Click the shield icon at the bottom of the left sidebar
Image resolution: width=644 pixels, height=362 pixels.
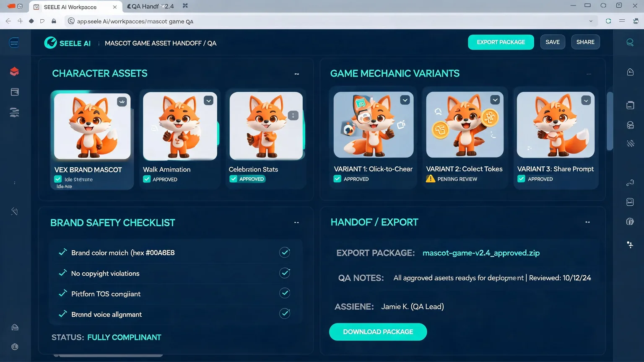15,346
